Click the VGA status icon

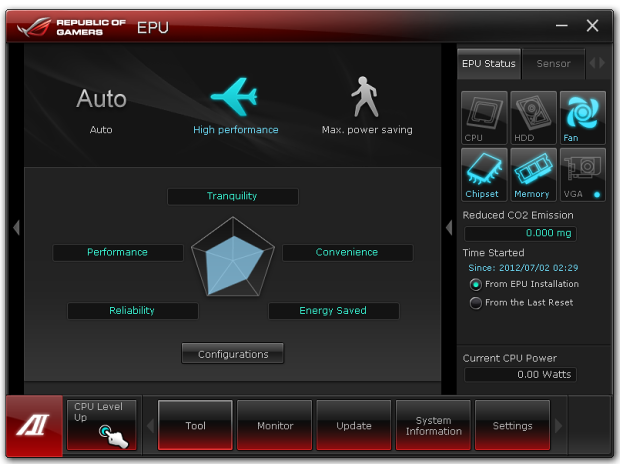pos(582,174)
